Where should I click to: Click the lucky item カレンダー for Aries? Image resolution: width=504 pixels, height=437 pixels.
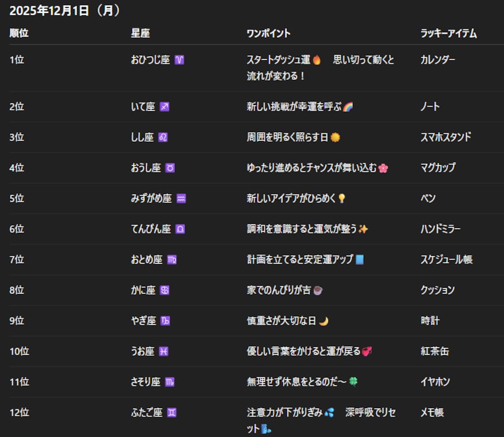[437, 60]
